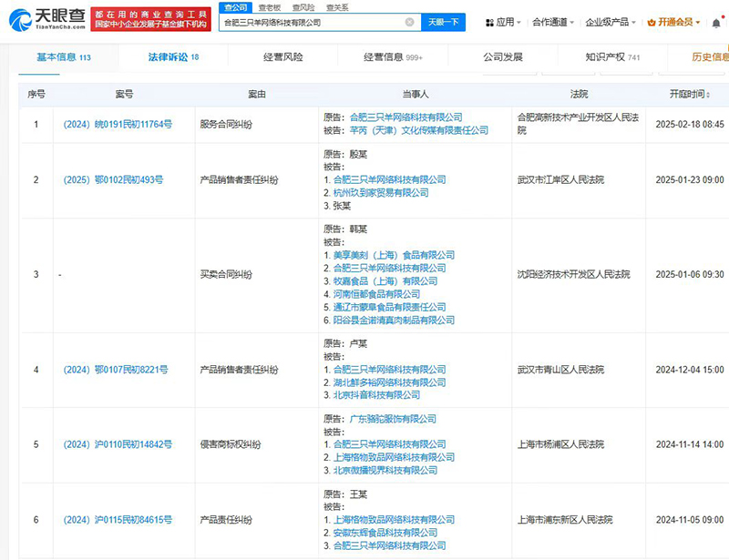Select the 查公司 search tab
The image size is (729, 560).
pos(236,7)
